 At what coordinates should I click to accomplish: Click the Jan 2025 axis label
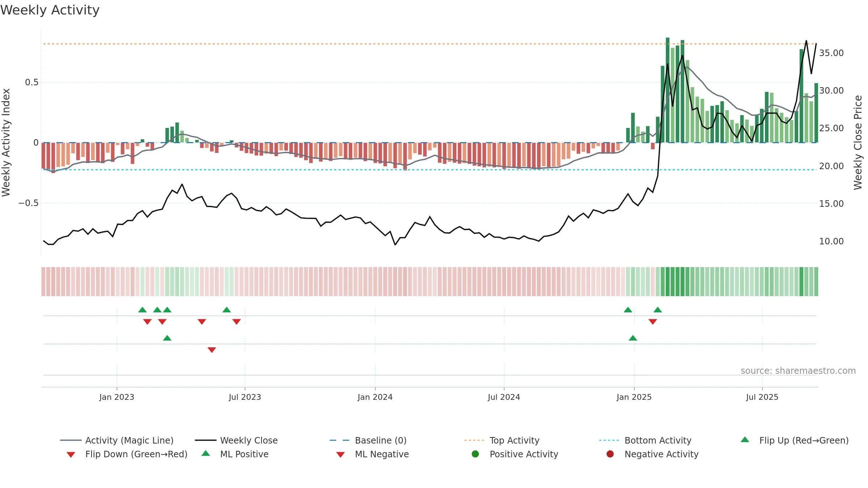click(634, 397)
